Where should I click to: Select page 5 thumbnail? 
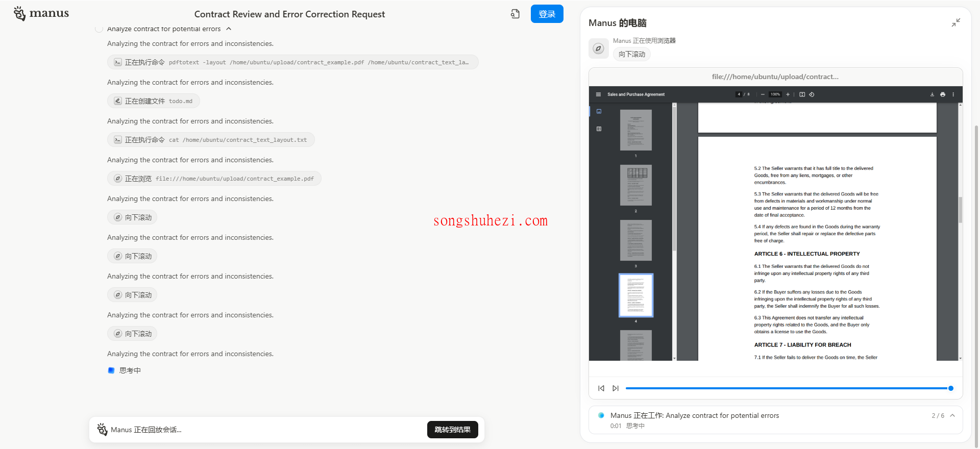tap(635, 345)
